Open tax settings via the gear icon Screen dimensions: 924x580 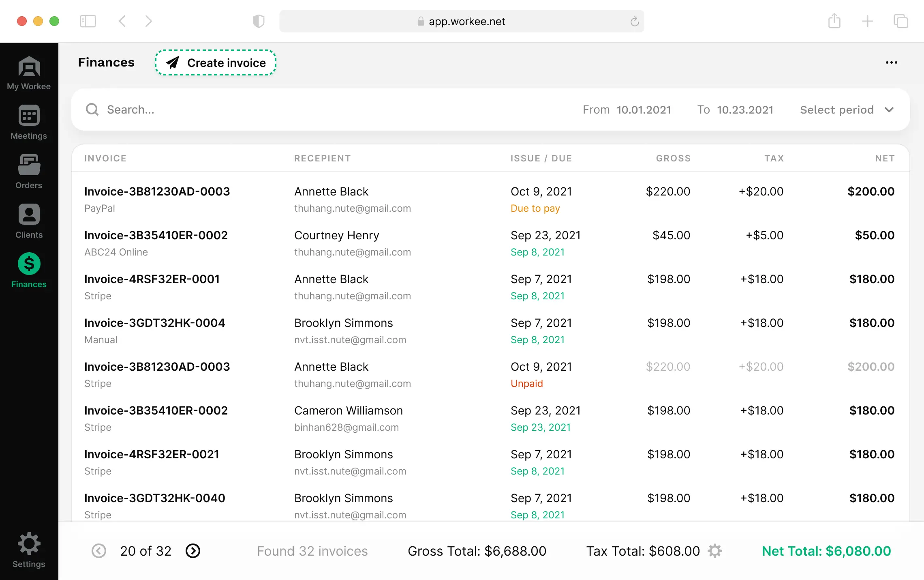tap(715, 551)
